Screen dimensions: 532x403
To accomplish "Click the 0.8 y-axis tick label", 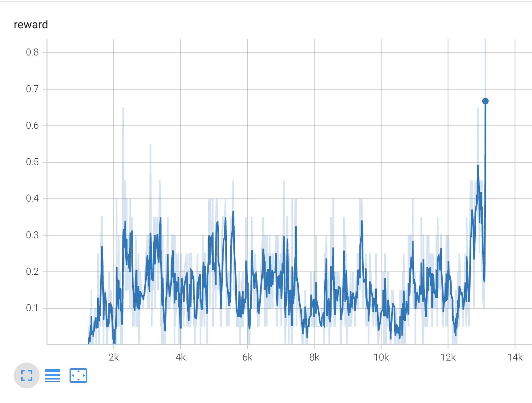I will (32, 52).
